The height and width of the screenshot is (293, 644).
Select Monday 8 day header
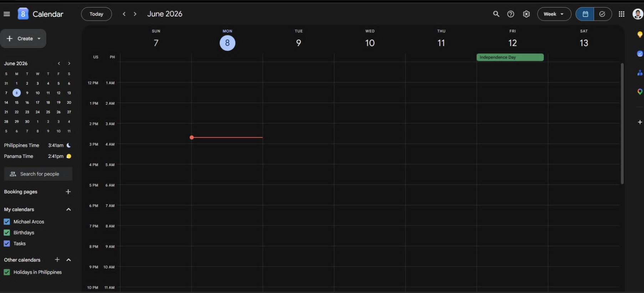coord(228,43)
